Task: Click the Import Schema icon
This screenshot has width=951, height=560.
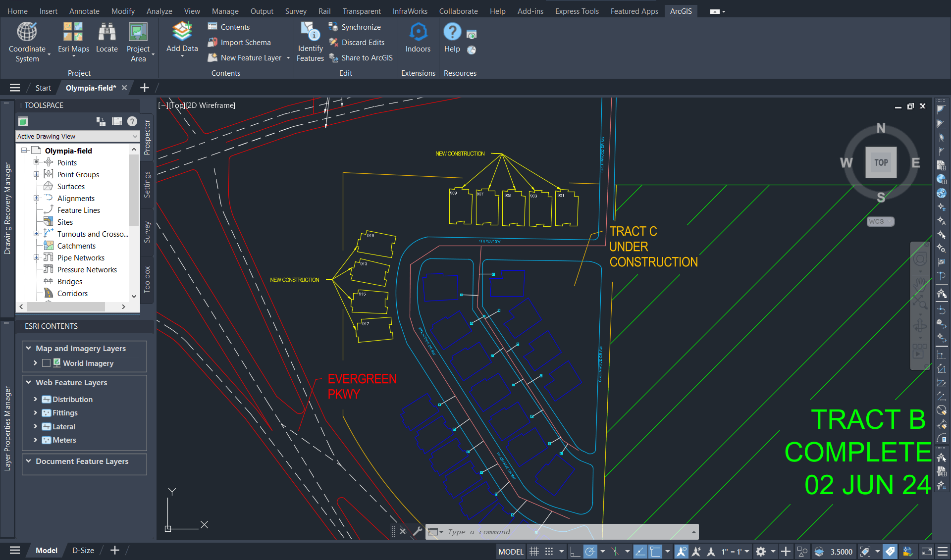Action: (x=213, y=42)
